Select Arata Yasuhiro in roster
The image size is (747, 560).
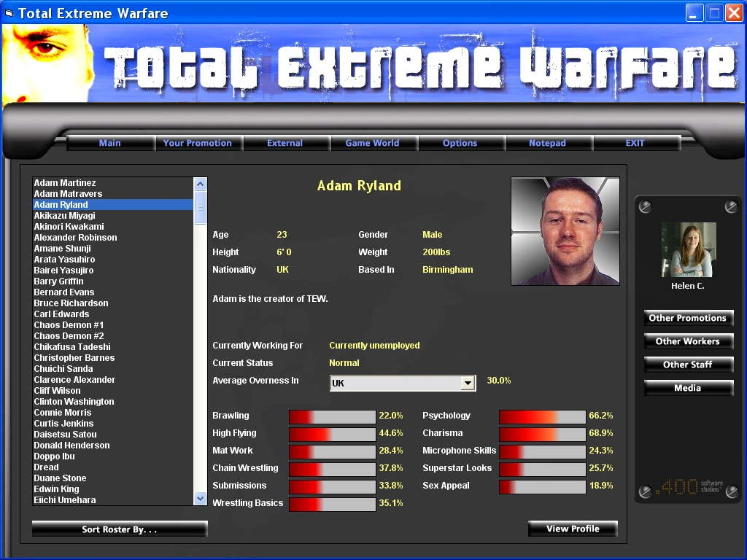coord(113,260)
